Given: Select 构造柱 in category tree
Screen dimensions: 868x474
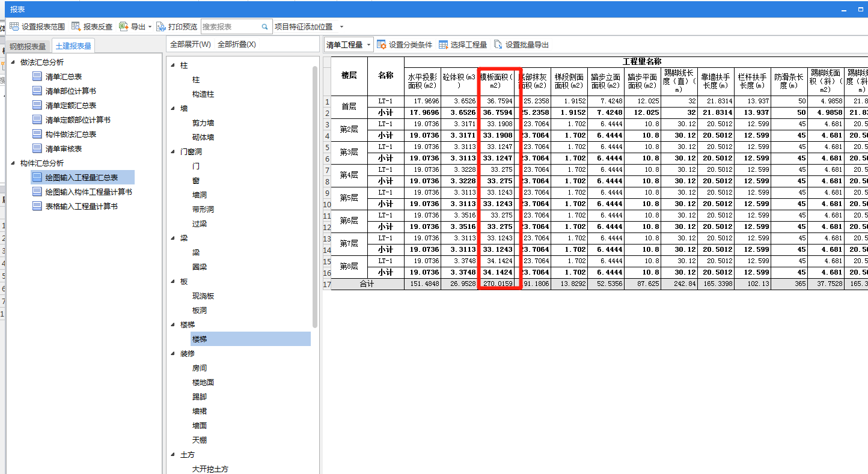Looking at the screenshot, I should [203, 94].
